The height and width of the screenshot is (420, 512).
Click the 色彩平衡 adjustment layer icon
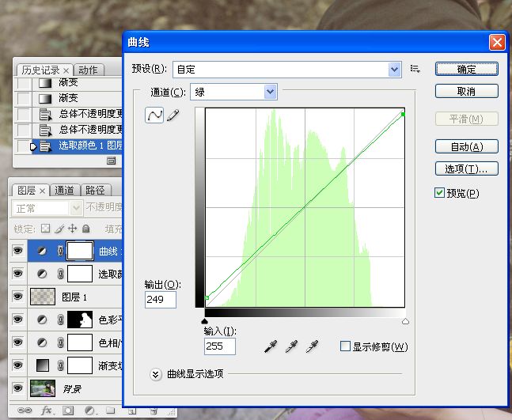[x=42, y=320]
